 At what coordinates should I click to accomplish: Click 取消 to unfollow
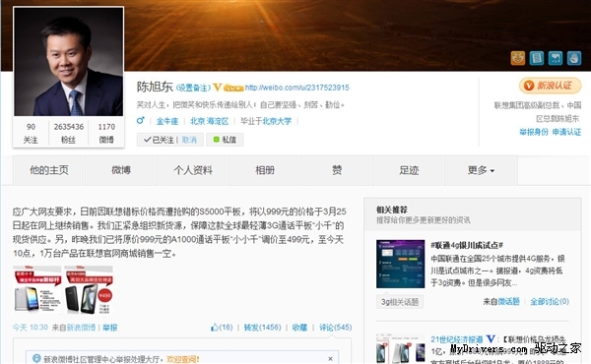pos(189,140)
